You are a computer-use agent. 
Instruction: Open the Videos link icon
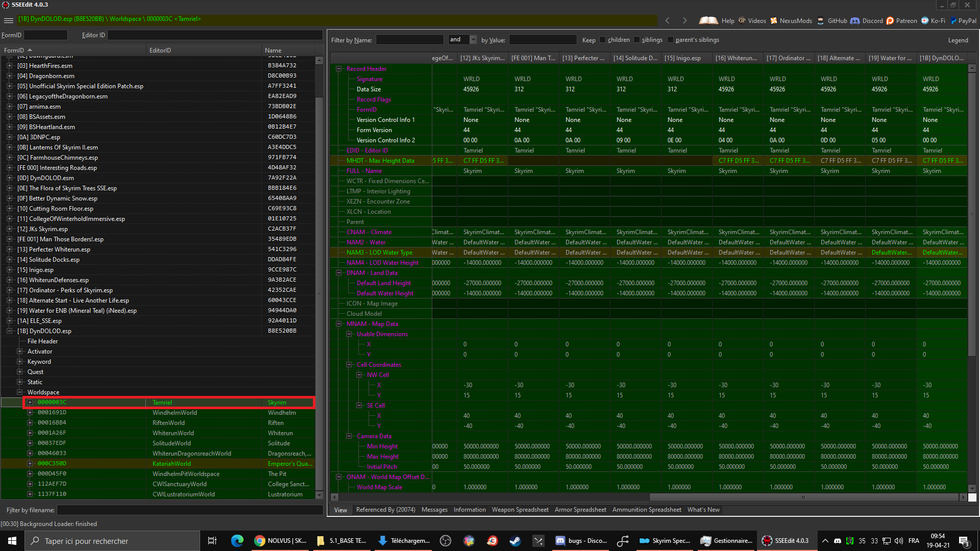point(742,21)
